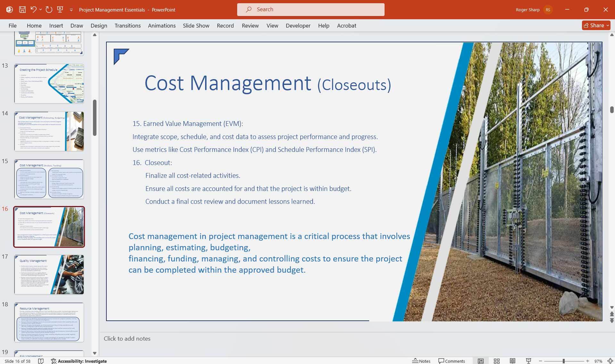Toggle the Notes pane

[421, 361]
